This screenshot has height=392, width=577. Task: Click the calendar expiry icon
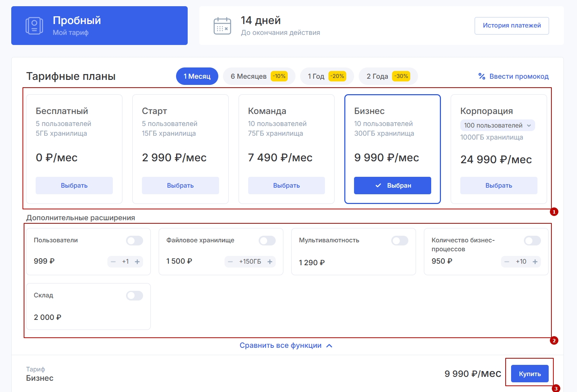pyautogui.click(x=222, y=26)
